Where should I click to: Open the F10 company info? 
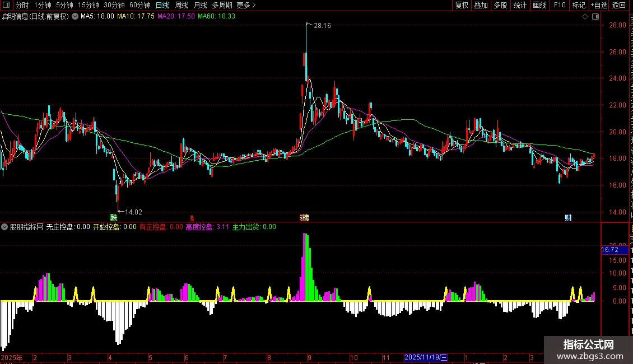[560, 5]
